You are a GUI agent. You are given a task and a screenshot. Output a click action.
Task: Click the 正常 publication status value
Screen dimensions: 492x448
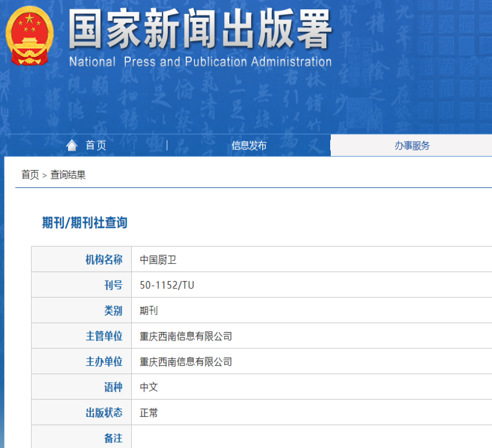[x=148, y=413]
